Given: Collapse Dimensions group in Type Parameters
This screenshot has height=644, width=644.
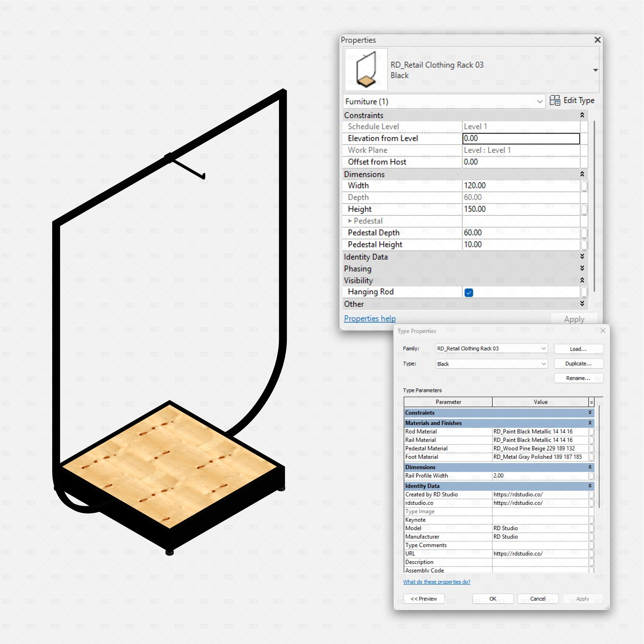Looking at the screenshot, I should (x=590, y=467).
